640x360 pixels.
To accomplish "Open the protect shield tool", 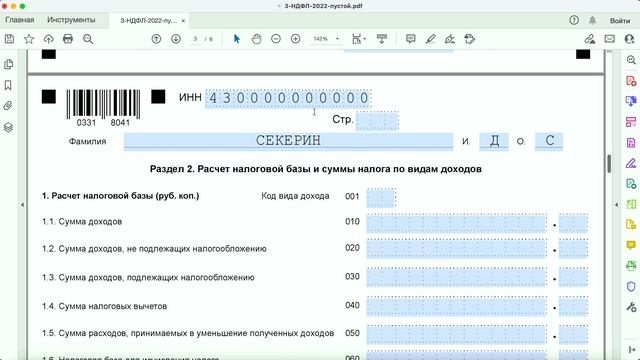I will [x=631, y=287].
